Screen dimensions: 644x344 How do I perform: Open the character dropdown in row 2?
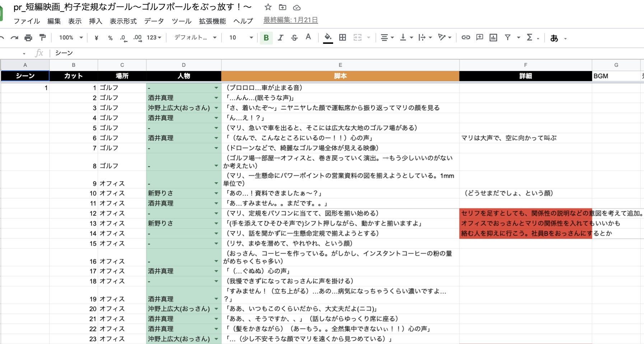click(216, 98)
